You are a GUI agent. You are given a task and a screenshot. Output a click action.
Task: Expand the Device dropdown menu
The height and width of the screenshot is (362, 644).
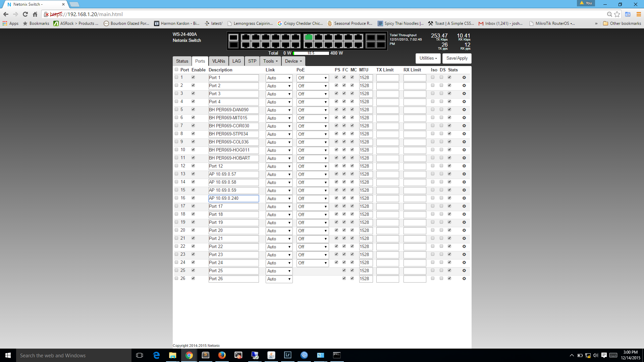click(293, 61)
